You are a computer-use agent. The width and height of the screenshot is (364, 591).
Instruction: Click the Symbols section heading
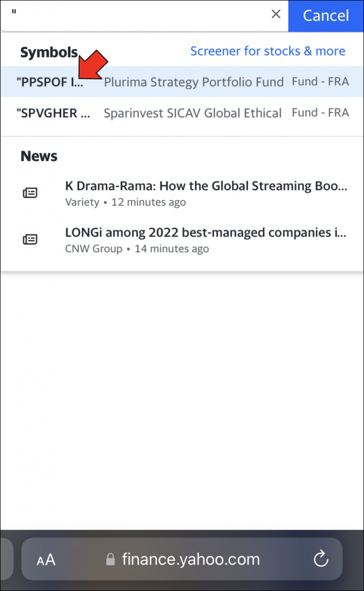tap(48, 52)
